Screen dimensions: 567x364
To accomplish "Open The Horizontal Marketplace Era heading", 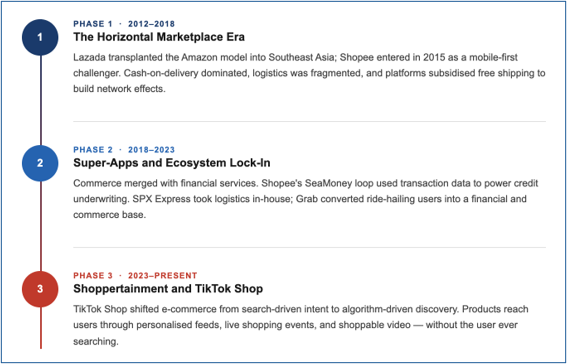I will coord(159,37).
